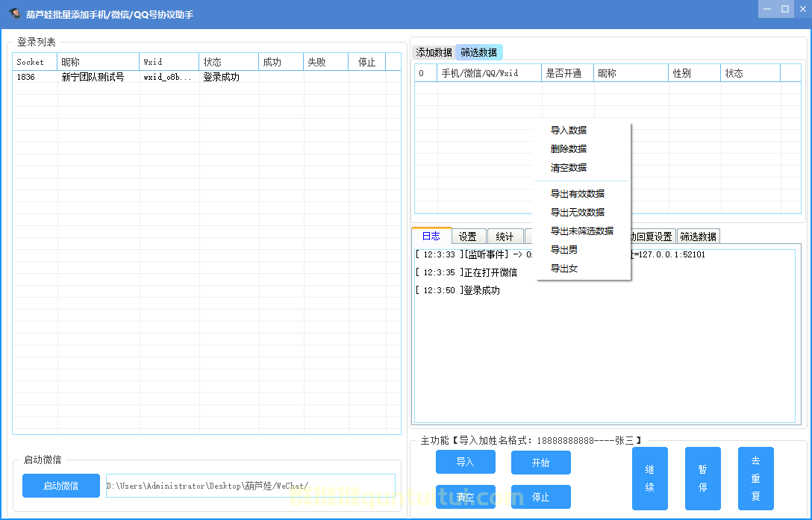Image resolution: width=812 pixels, height=520 pixels.
Task: Select 导出无效数据 menu entry
Action: [578, 213]
